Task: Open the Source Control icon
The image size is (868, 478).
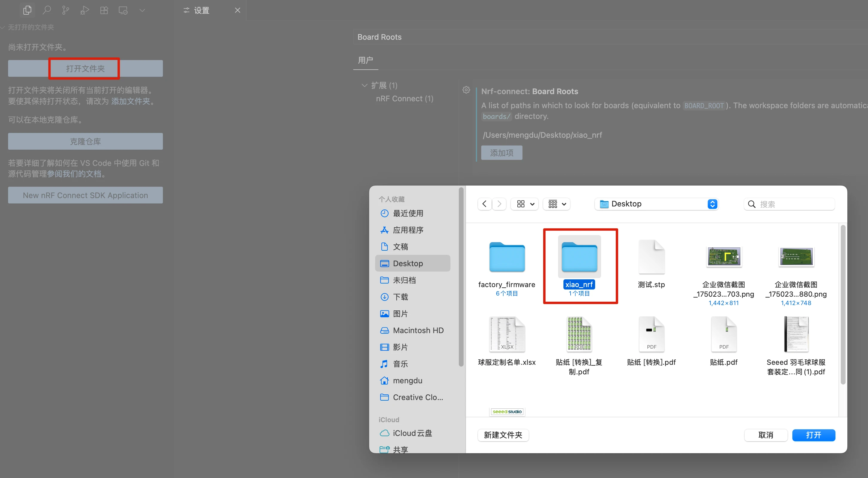Action: (x=66, y=10)
